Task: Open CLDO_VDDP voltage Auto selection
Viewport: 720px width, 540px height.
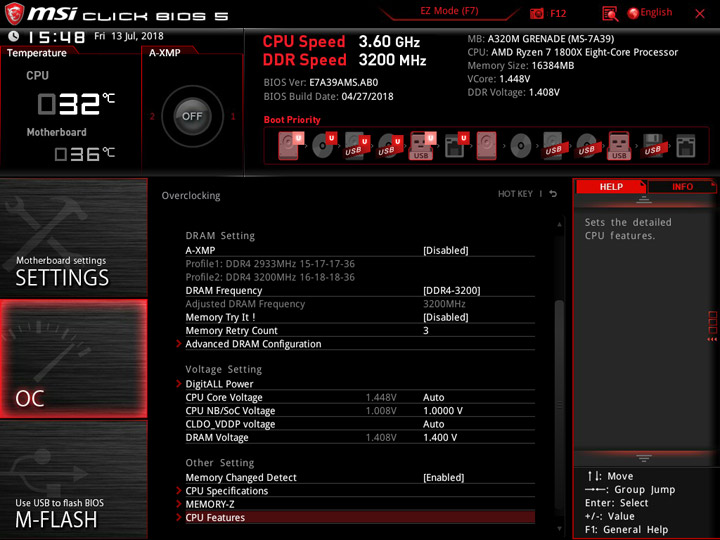Action: pos(433,424)
